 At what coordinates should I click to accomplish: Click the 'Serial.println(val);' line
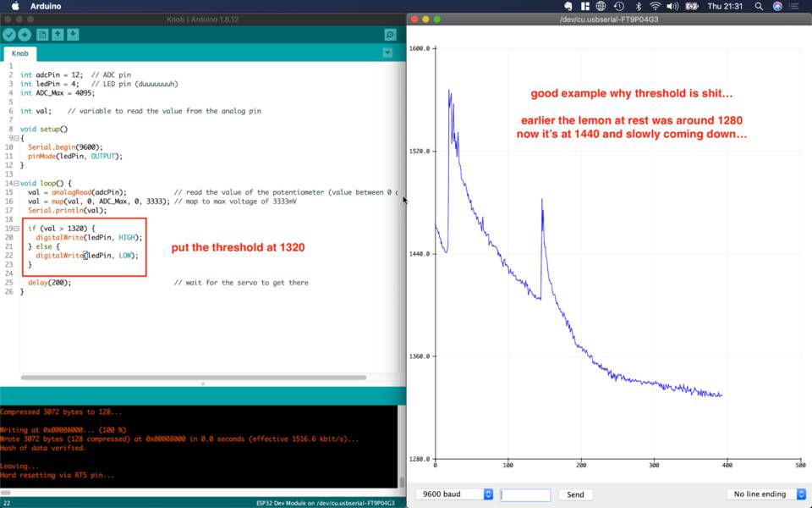(68, 210)
